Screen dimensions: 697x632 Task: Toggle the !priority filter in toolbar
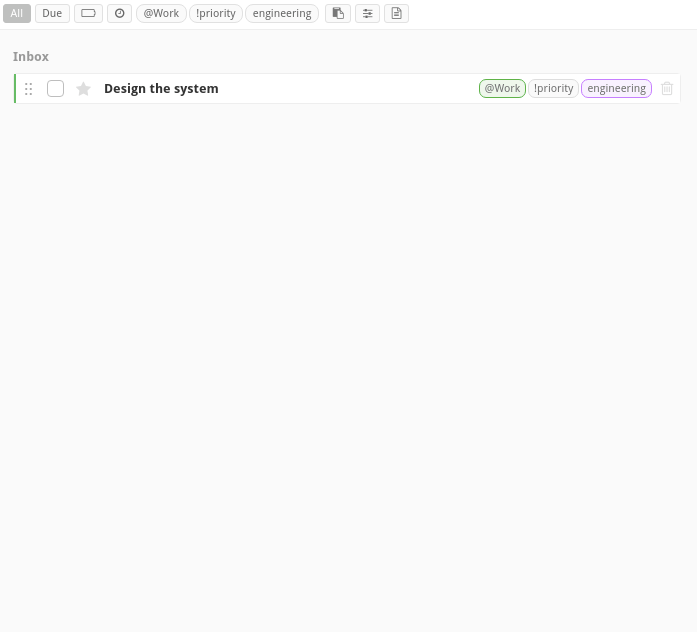[216, 14]
